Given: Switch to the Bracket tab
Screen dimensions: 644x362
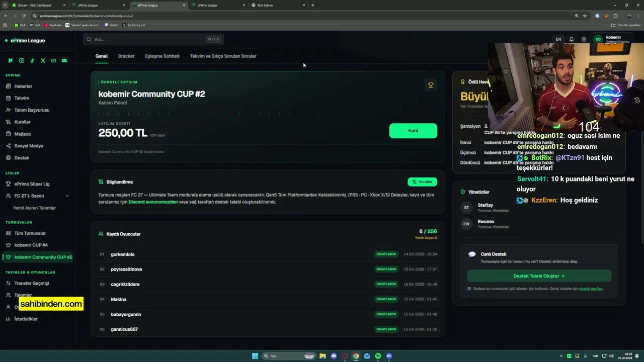Looking at the screenshot, I should coord(126,56).
